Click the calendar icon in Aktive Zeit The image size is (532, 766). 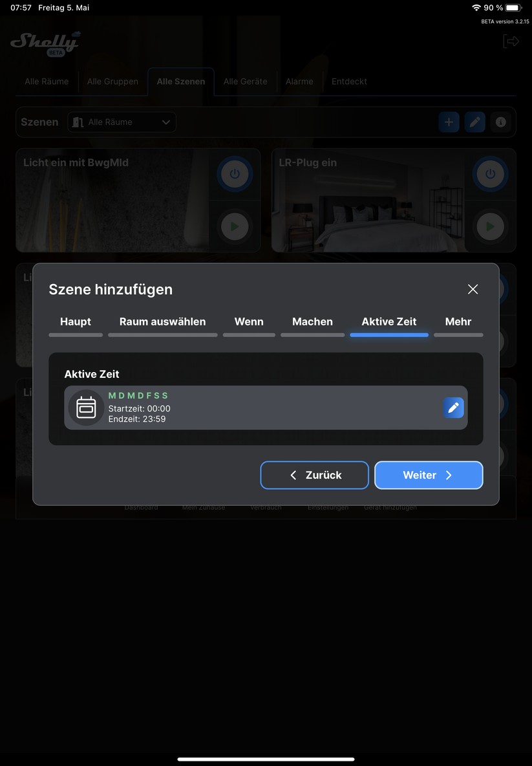pos(86,408)
